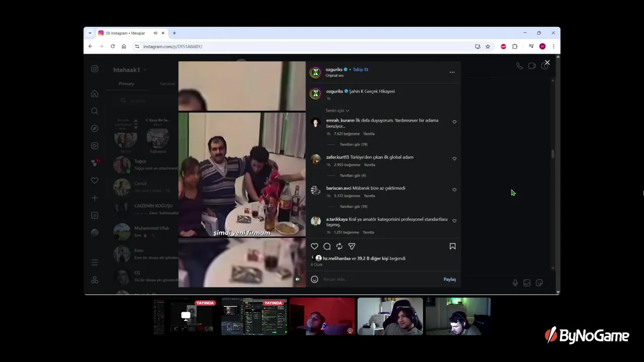Mute the Instagram browser tab audio

click(x=155, y=33)
